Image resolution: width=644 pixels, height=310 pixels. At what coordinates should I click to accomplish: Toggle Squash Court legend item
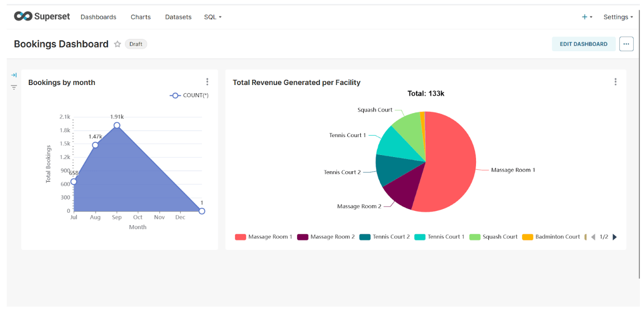pyautogui.click(x=494, y=237)
